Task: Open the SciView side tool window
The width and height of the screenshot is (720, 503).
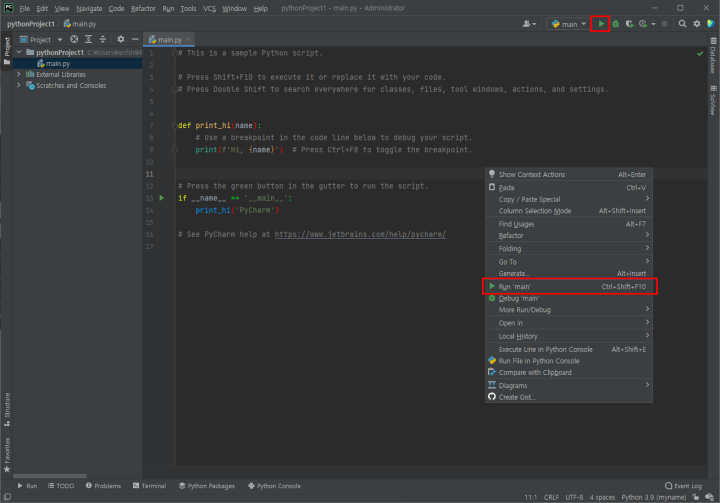Action: pyautogui.click(x=713, y=100)
